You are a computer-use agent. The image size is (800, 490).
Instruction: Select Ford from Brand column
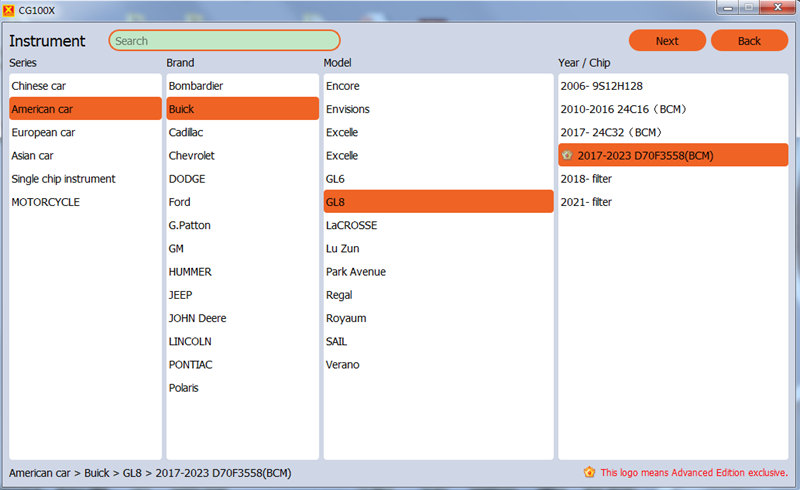point(181,202)
